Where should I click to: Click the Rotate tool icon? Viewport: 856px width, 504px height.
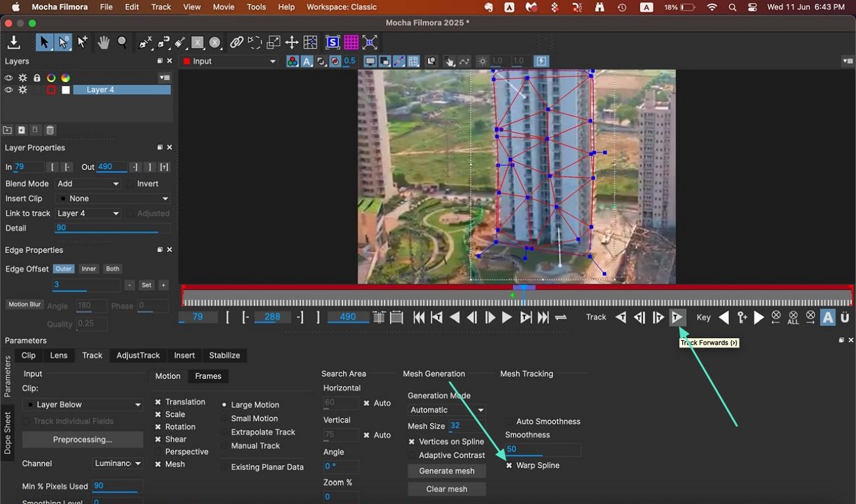[255, 43]
